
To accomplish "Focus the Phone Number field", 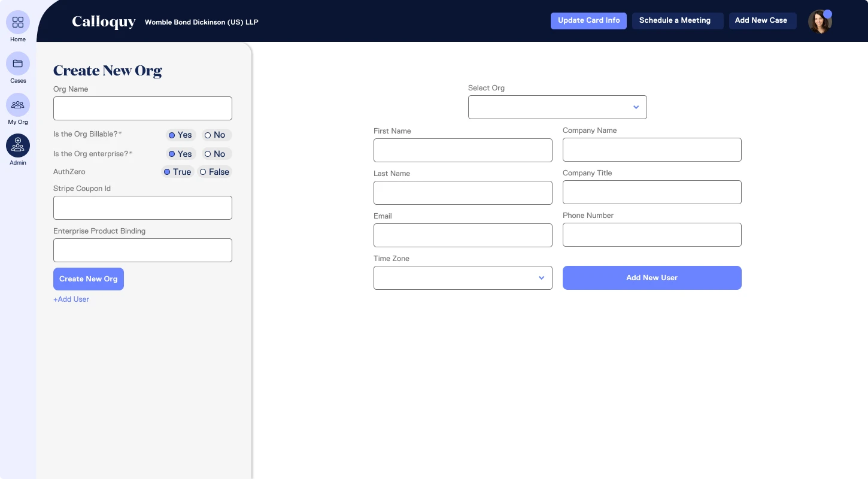I will pos(652,235).
